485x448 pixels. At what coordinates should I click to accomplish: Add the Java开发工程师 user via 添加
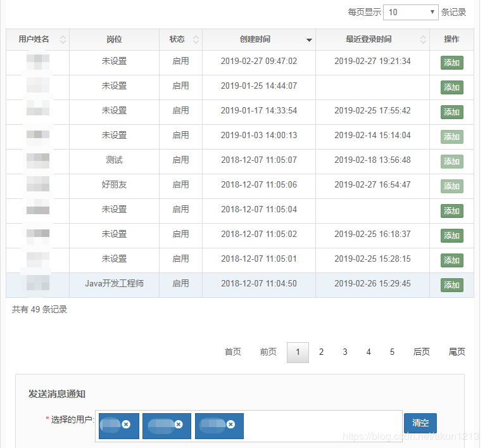[451, 285]
